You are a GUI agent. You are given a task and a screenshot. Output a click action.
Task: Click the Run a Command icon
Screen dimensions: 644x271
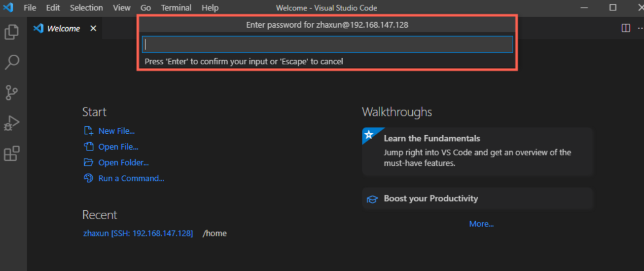[88, 178]
